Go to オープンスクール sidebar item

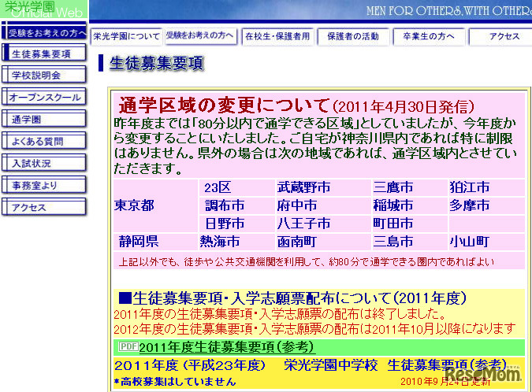coord(44,97)
